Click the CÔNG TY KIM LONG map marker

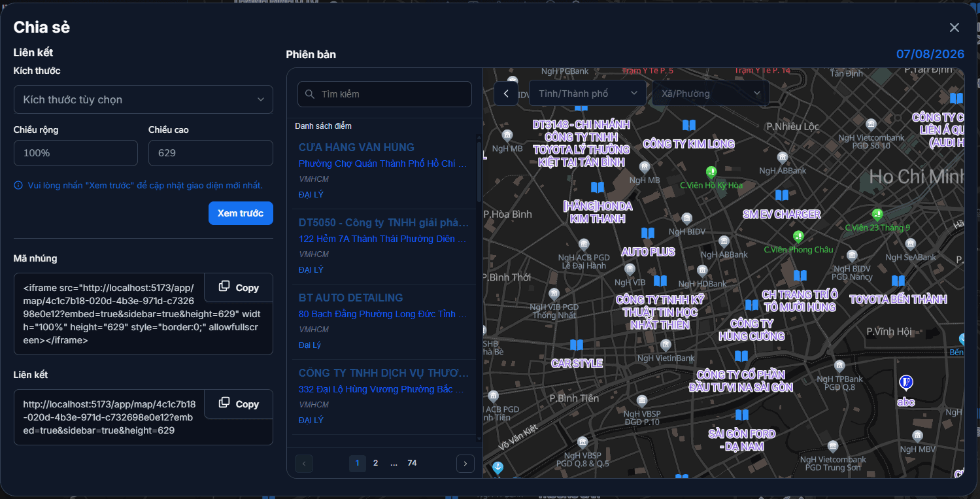coord(689,125)
